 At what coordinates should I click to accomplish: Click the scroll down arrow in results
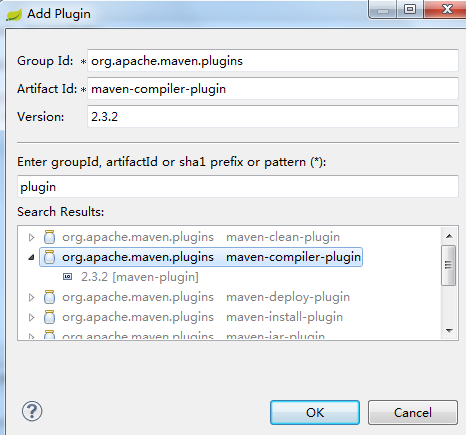coord(449,331)
